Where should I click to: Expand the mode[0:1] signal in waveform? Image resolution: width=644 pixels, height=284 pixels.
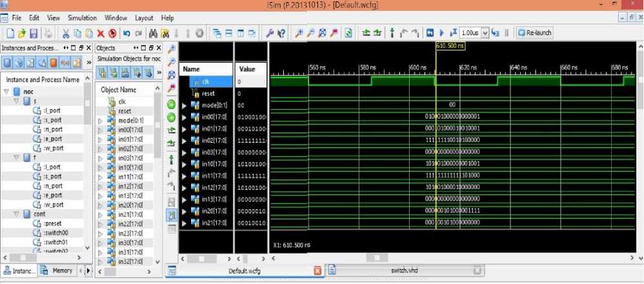click(184, 105)
